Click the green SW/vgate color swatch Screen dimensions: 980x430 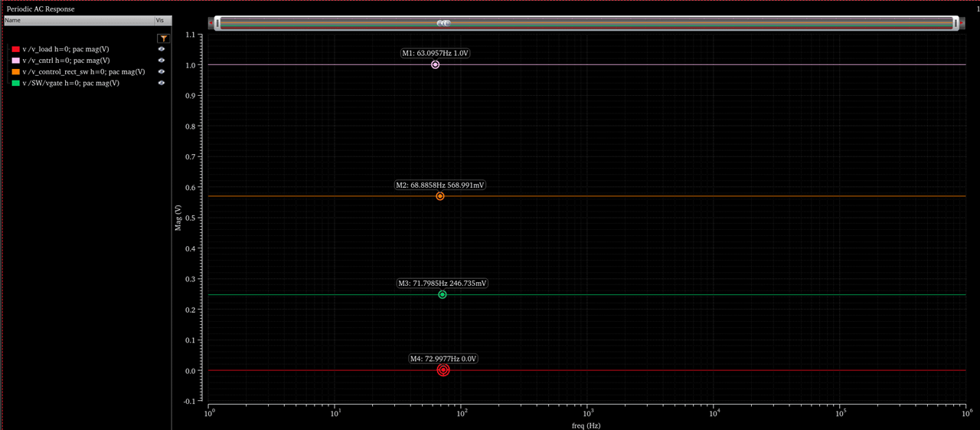pos(15,83)
